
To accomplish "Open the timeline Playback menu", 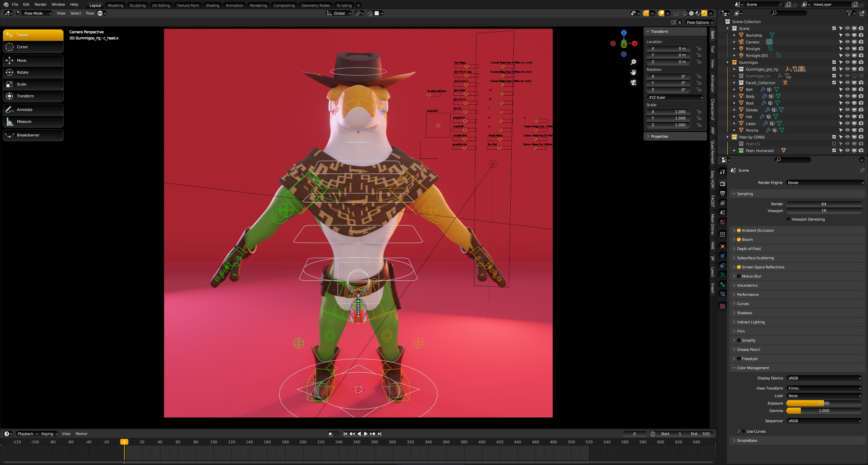I will [x=27, y=434].
